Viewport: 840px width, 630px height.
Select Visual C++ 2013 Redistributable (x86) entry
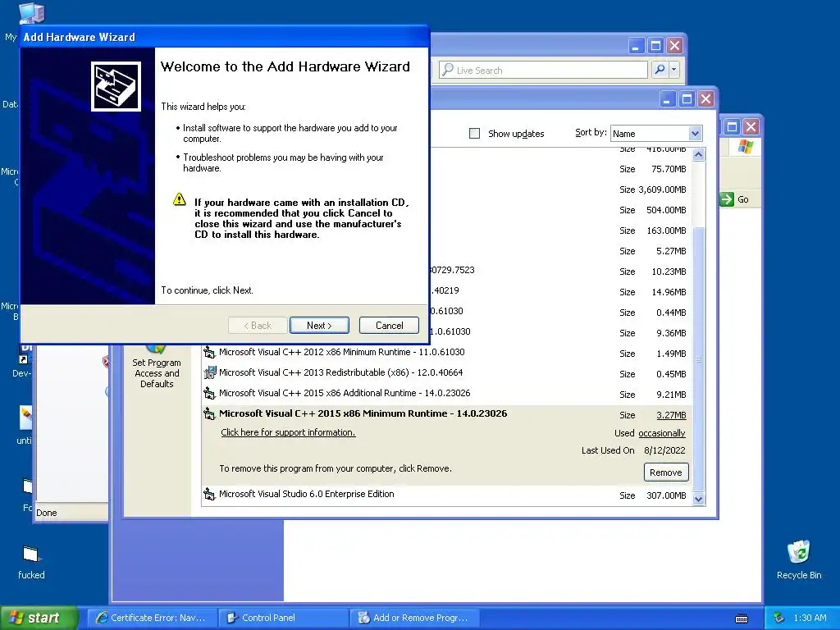click(x=340, y=372)
